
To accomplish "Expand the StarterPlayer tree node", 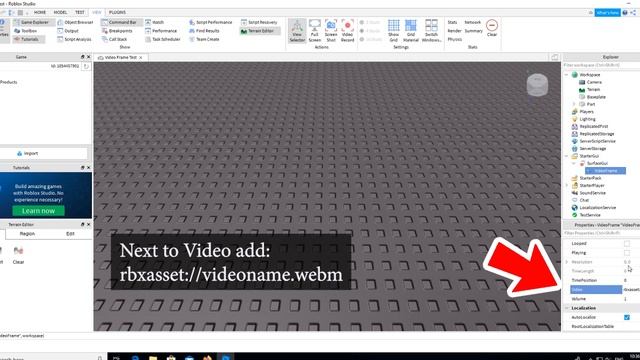I will (567, 186).
